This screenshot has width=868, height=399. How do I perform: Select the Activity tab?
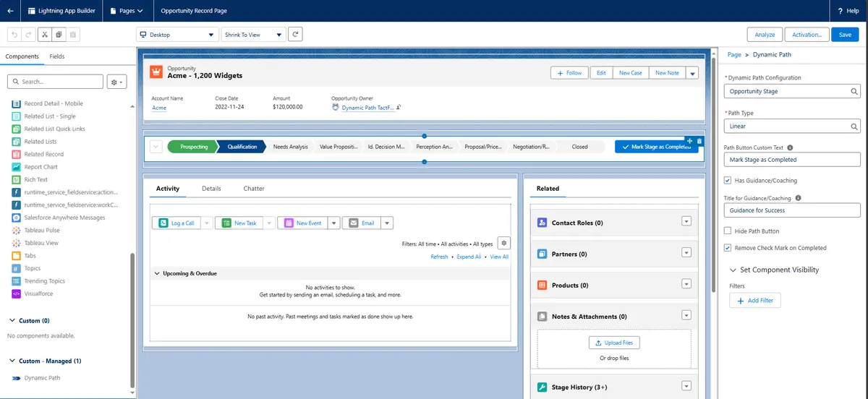tap(168, 189)
